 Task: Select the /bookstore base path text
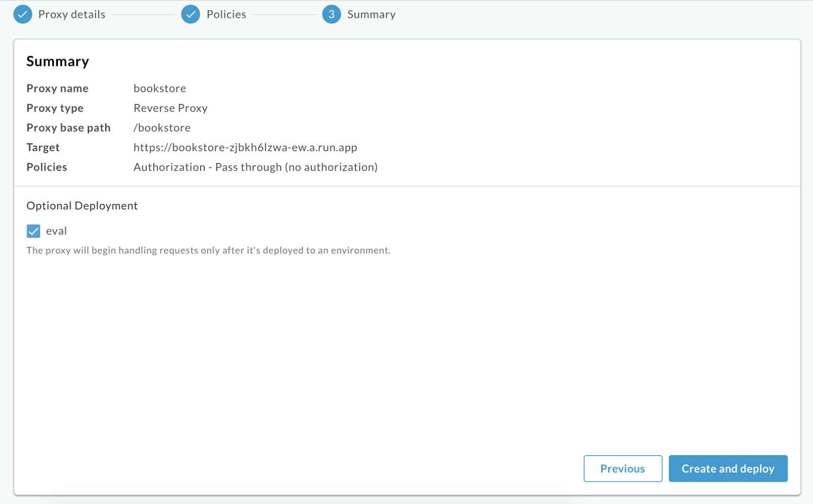click(162, 128)
